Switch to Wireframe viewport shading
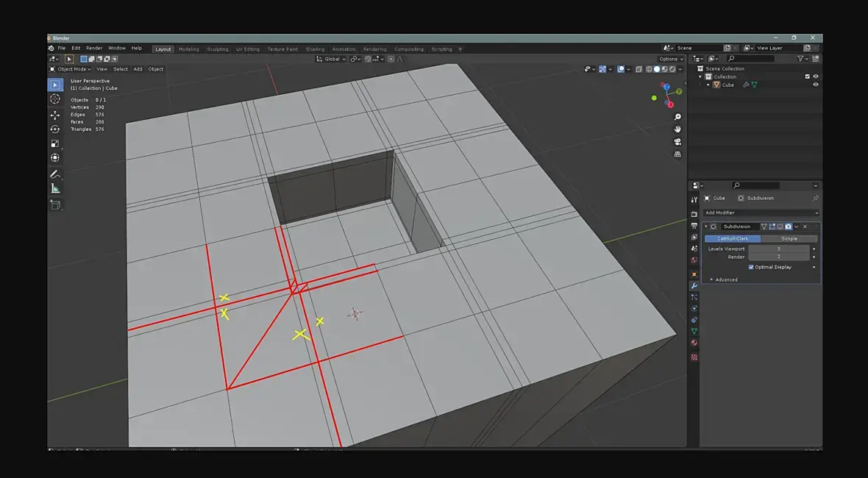The height and width of the screenshot is (478, 868). coord(650,69)
